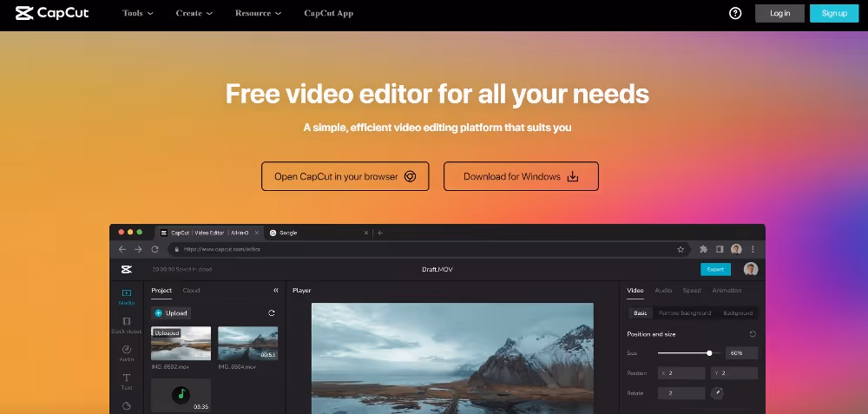The width and height of the screenshot is (868, 414).
Task: Open the Speed properties tab
Action: [692, 290]
